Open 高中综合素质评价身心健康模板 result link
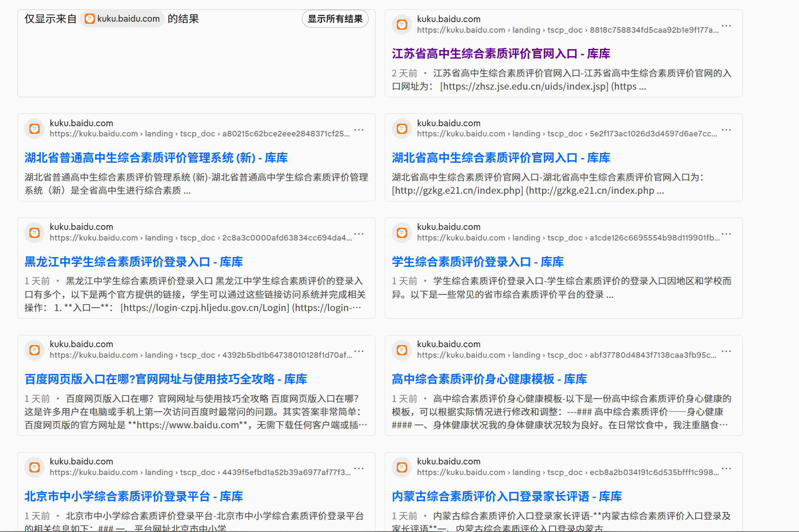Image resolution: width=799 pixels, height=532 pixels. tap(489, 379)
